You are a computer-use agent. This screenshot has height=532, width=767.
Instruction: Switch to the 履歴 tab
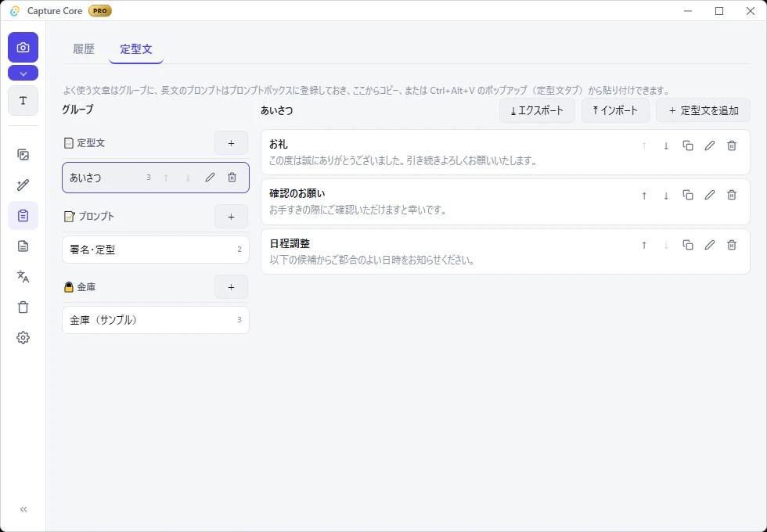click(x=84, y=49)
